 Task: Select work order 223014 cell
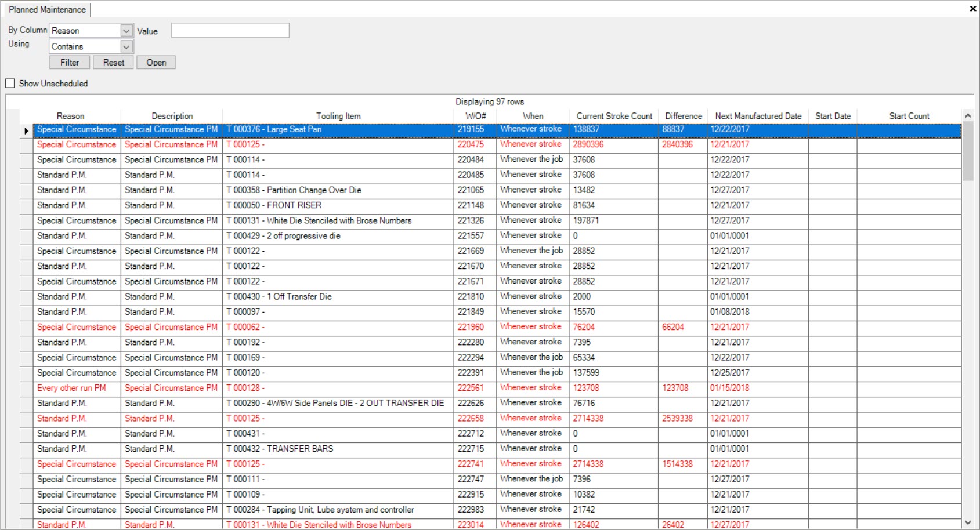475,524
